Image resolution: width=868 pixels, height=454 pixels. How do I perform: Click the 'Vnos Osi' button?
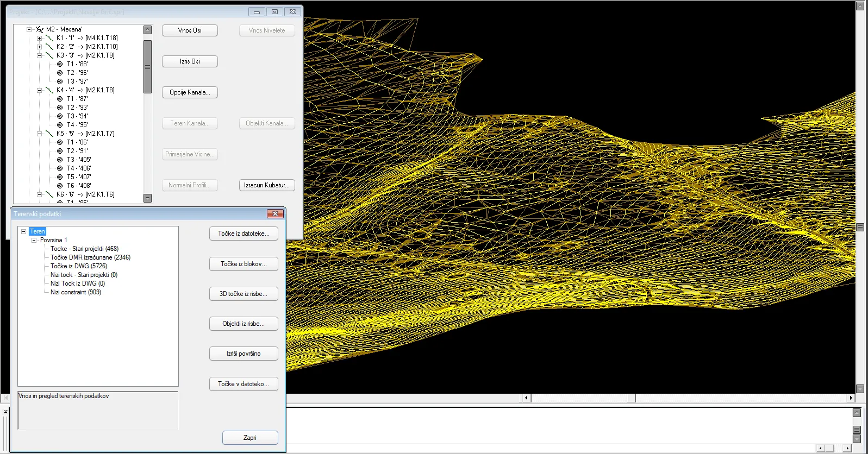pos(190,30)
